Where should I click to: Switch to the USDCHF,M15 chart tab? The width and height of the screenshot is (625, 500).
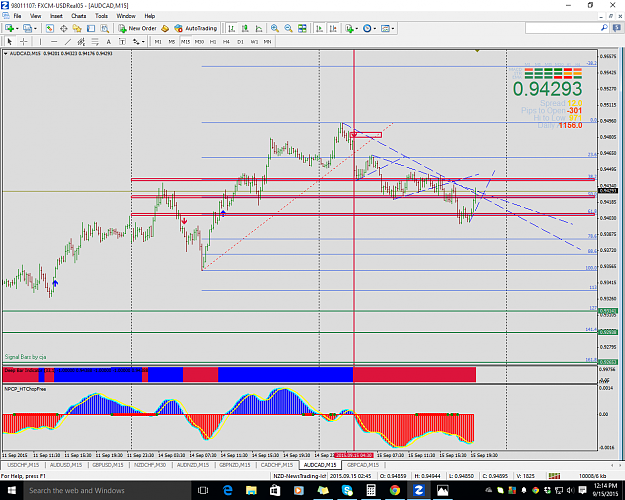23,465
